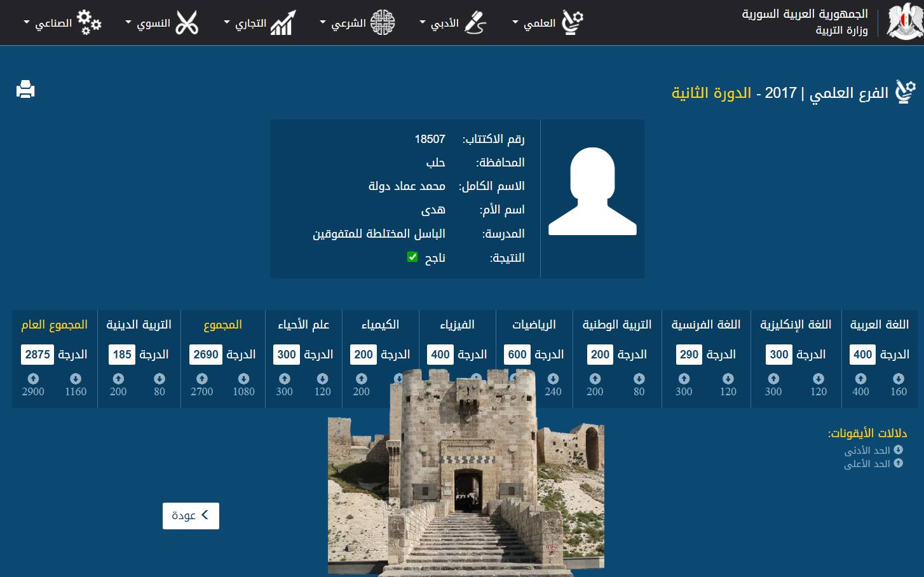Open the العلمي dropdown menu
The width and height of the screenshot is (924, 577).
pyautogui.click(x=533, y=24)
